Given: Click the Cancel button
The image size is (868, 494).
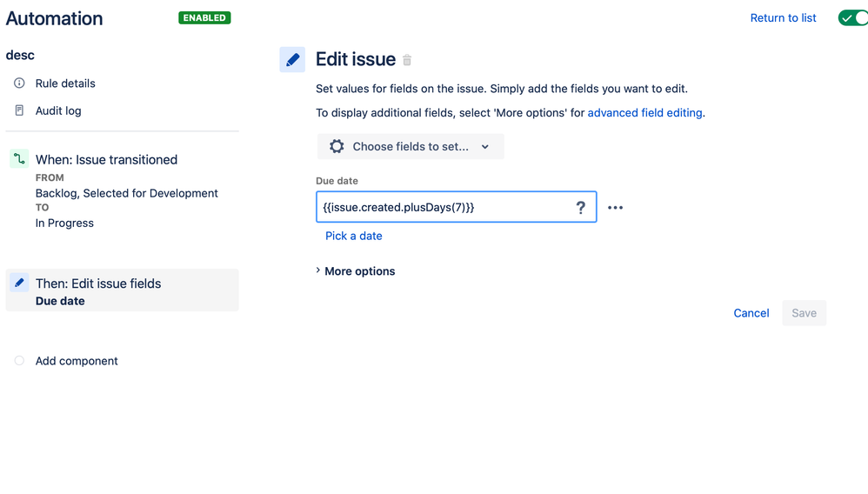Looking at the screenshot, I should (751, 313).
